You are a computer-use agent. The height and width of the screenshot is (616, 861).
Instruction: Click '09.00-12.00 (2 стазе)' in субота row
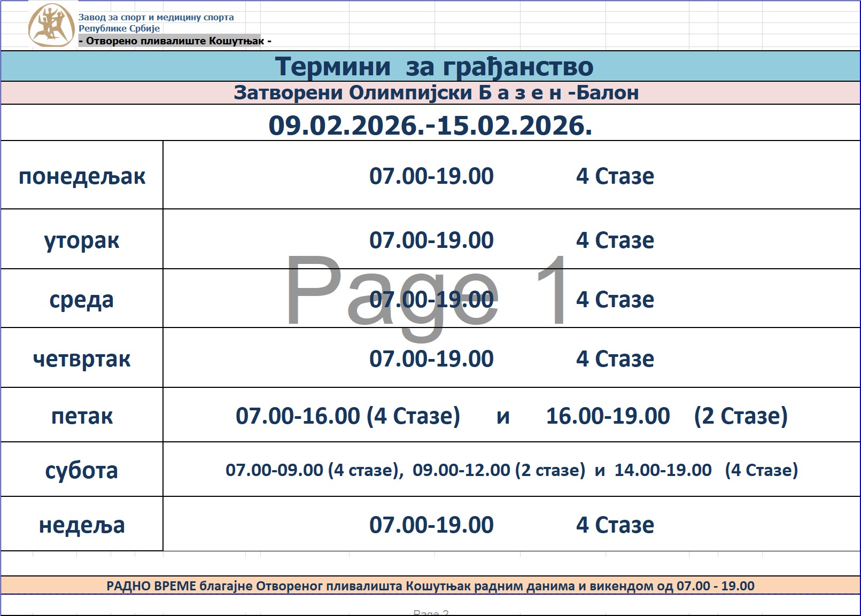pos(499,470)
